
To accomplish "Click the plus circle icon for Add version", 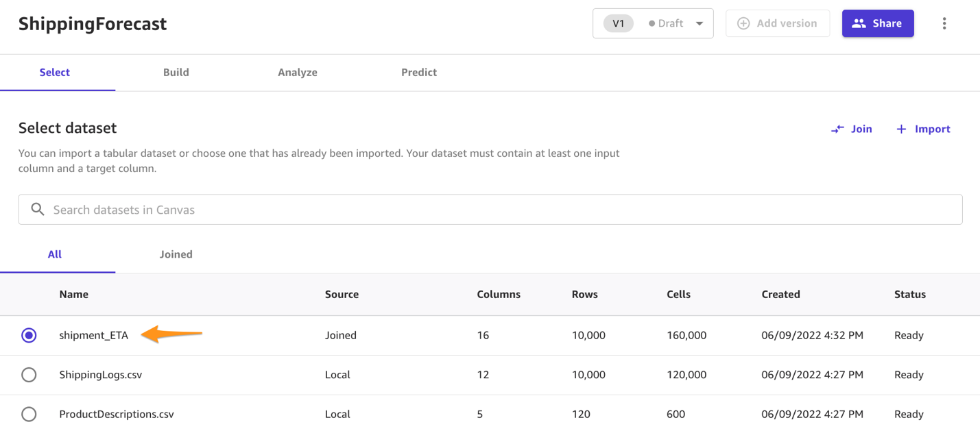I will click(x=743, y=23).
